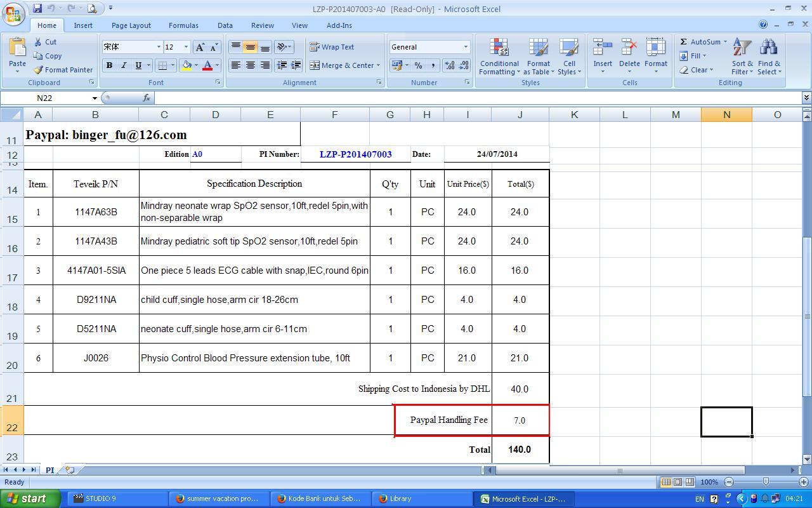The height and width of the screenshot is (508, 812).
Task: Increase decimal places
Action: (x=449, y=65)
